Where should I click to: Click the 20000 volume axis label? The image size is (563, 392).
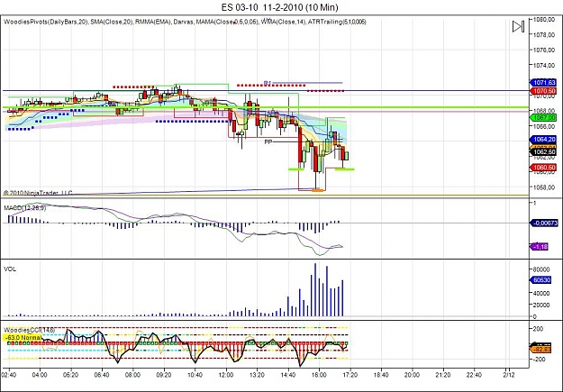541,305
